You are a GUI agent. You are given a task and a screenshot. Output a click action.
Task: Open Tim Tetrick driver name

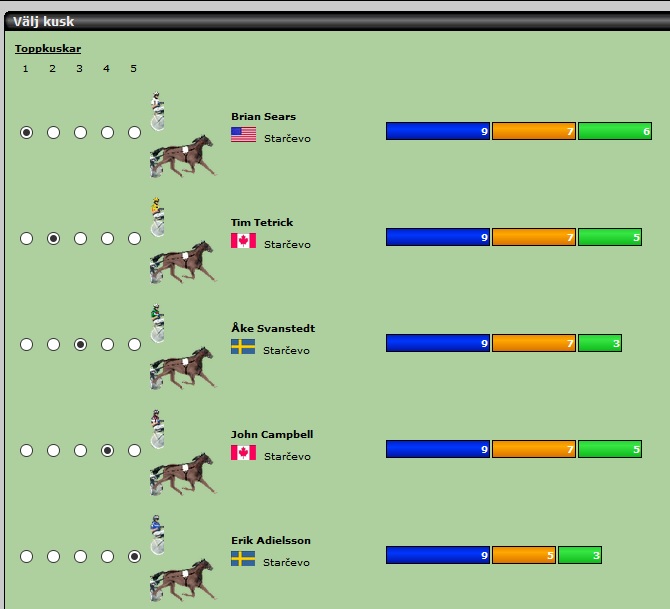(x=262, y=223)
